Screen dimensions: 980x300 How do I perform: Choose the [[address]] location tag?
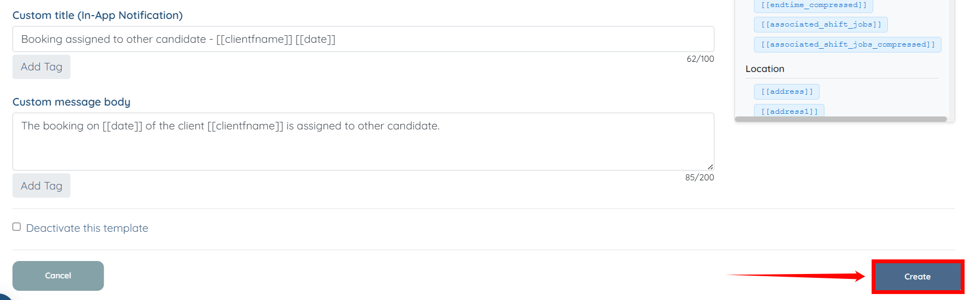click(786, 92)
